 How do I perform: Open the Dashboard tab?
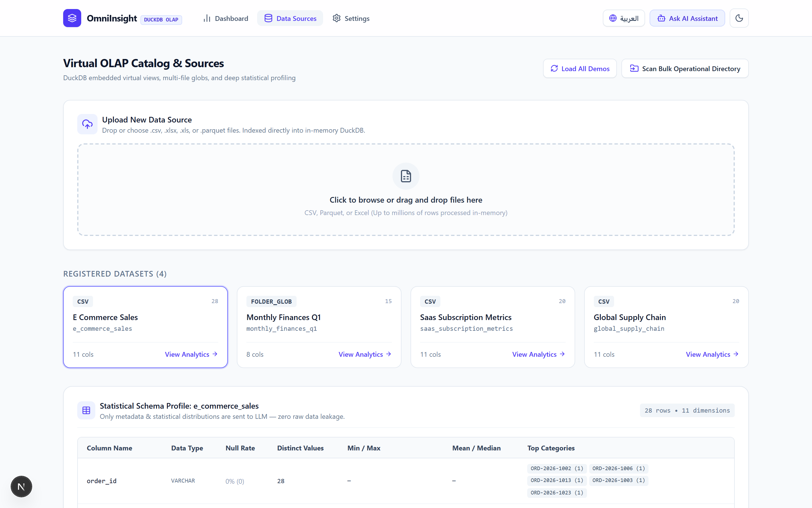[226, 18]
